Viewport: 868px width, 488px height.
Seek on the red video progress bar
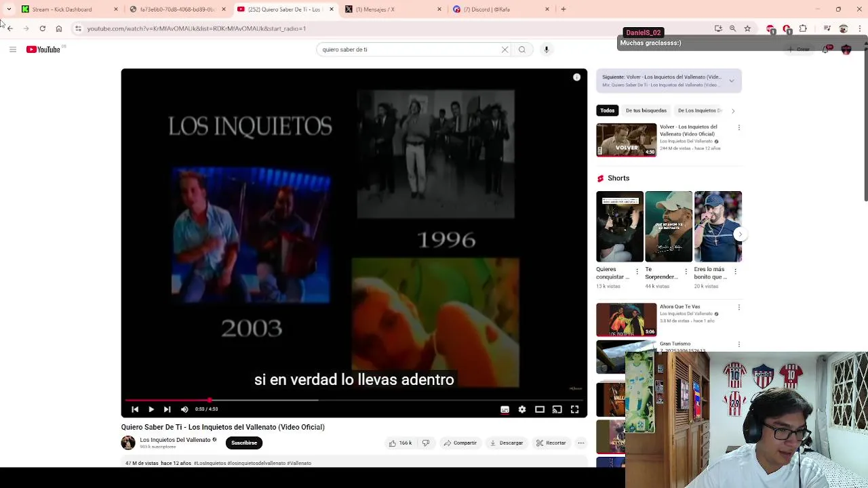click(354, 400)
